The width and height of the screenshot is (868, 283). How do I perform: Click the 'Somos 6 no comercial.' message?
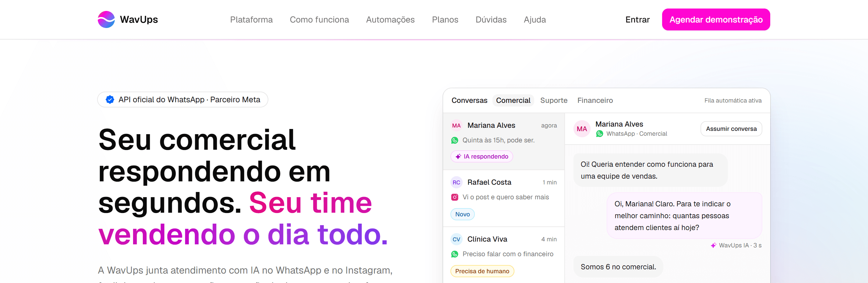pyautogui.click(x=618, y=267)
